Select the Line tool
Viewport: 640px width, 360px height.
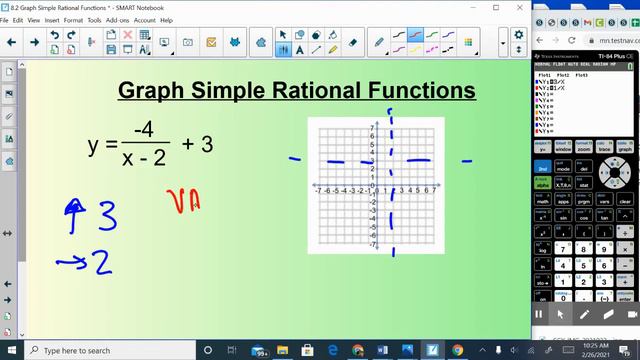click(x=316, y=50)
